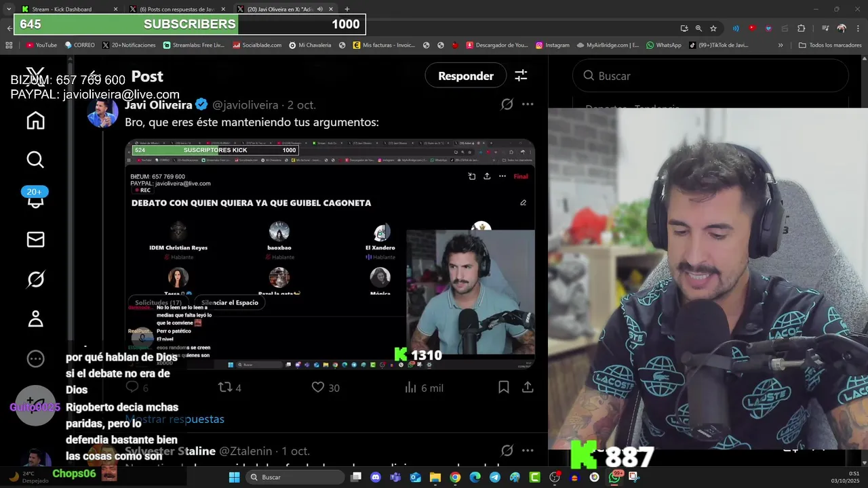Open Mi Chavaleria bookmark
The width and height of the screenshot is (868, 488).
pos(310,45)
